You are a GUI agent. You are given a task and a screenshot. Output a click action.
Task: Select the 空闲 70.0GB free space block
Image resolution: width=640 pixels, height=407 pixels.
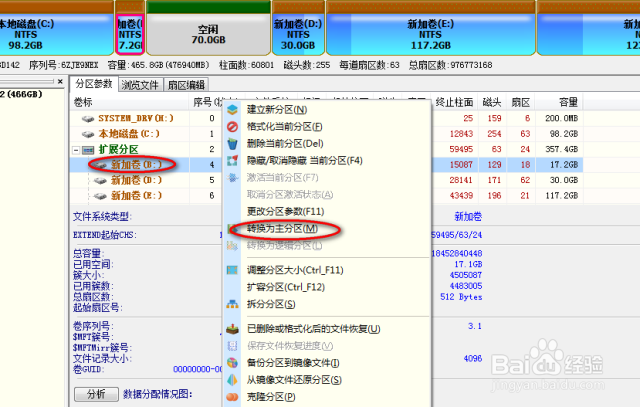point(209,34)
